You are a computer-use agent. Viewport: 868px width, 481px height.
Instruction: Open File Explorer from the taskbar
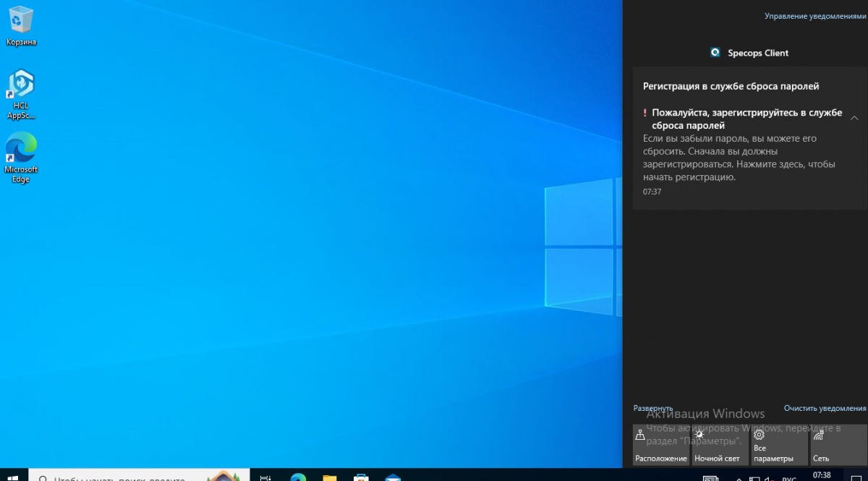(329, 476)
